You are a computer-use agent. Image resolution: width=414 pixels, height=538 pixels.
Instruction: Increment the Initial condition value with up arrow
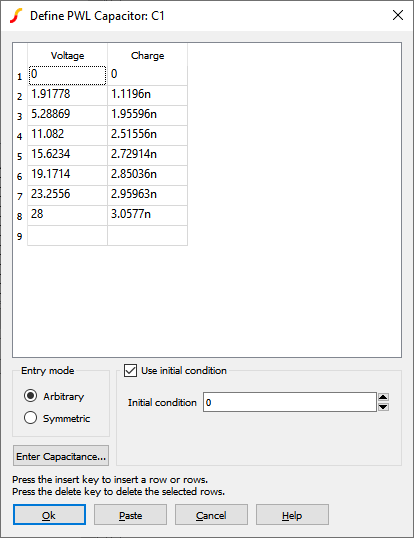click(x=383, y=397)
